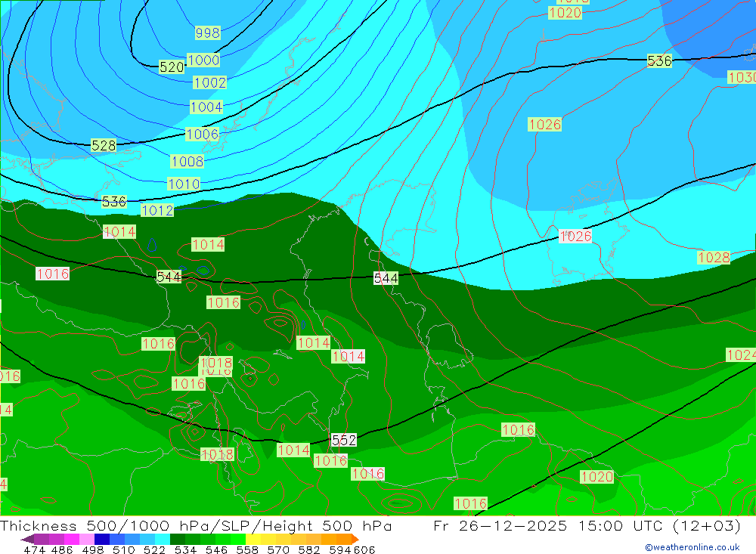
Task: Click the 1010 isobar label
Action: [x=184, y=184]
